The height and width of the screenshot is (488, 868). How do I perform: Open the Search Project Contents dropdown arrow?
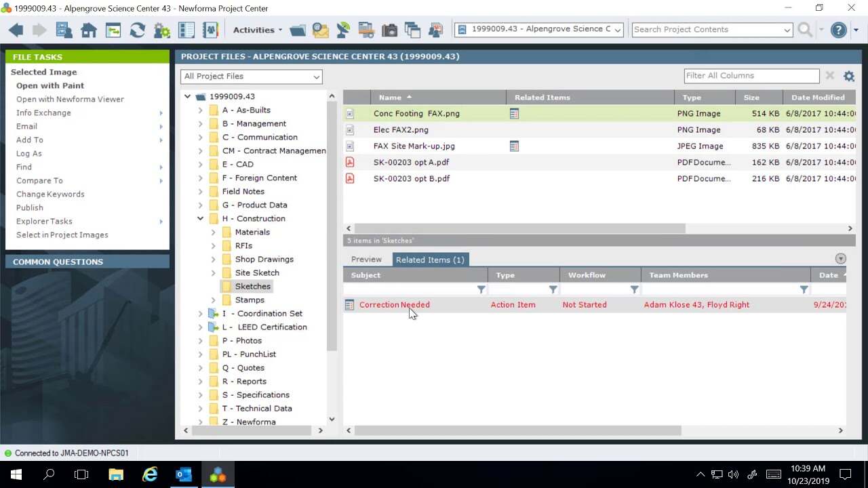pos(787,30)
